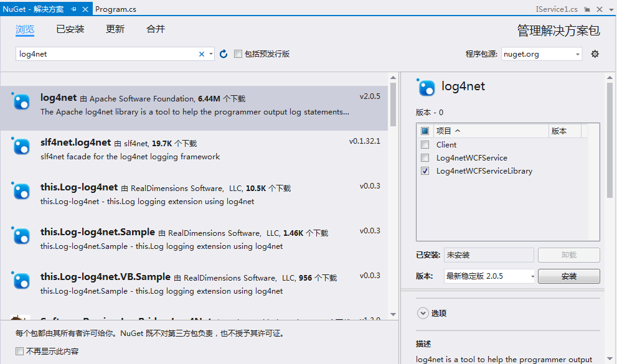Image resolution: width=617 pixels, height=364 pixels.
Task: Click the Version column header
Action: click(564, 131)
